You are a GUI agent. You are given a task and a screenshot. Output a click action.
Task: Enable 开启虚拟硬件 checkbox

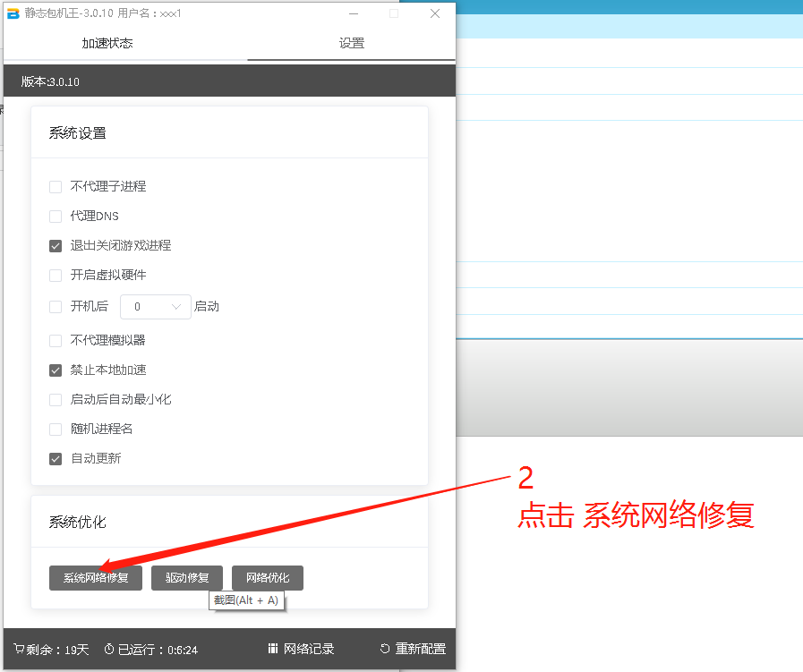coord(56,276)
